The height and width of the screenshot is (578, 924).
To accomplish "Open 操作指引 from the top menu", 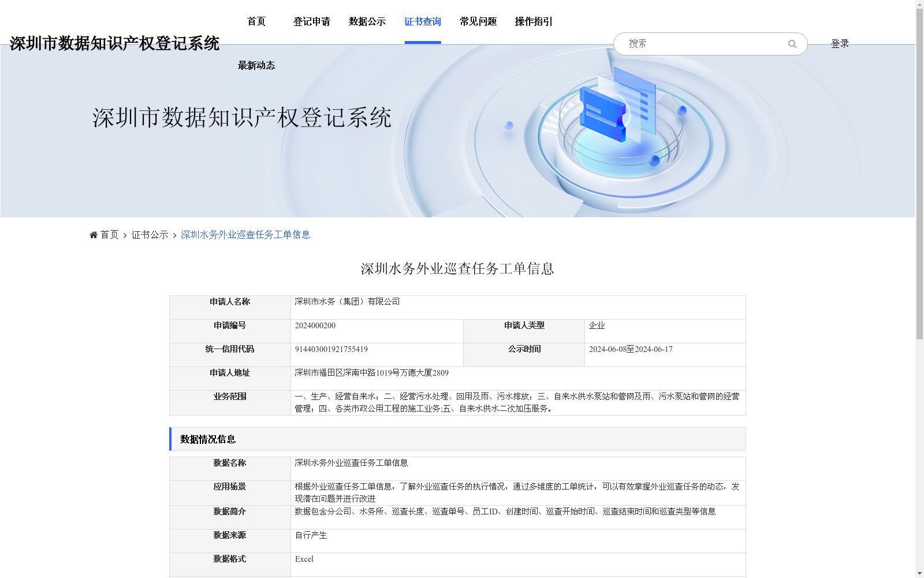I will point(534,21).
